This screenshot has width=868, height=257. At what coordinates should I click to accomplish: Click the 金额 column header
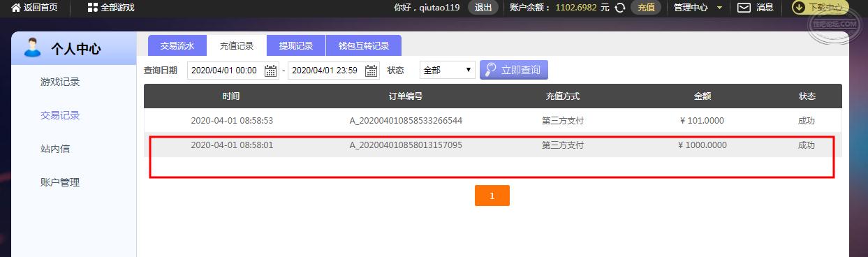point(703,96)
